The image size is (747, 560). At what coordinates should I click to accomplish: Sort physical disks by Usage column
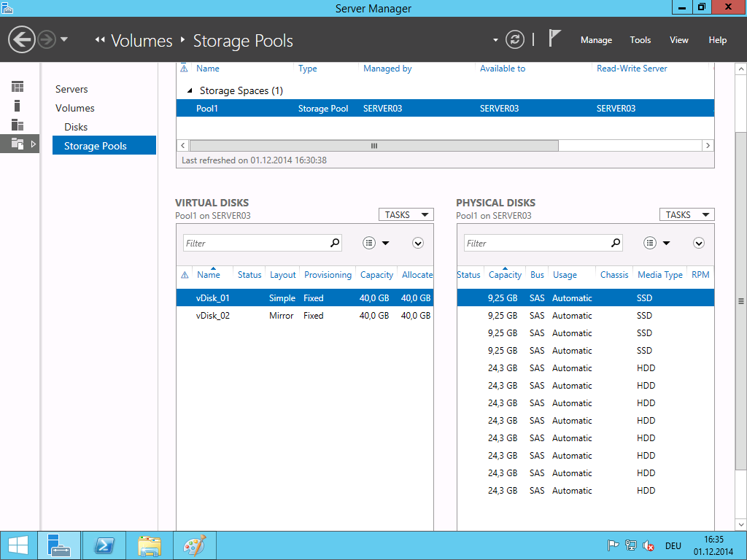[x=565, y=275]
